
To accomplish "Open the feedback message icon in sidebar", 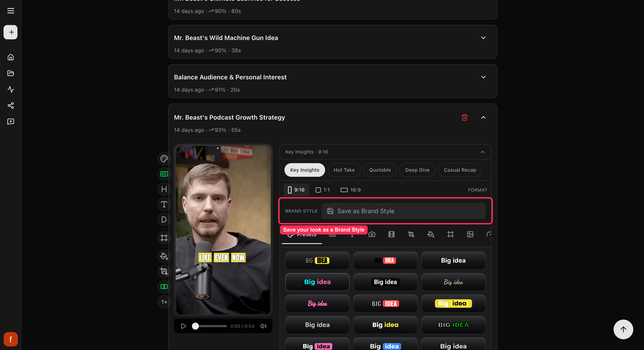I will [11, 121].
